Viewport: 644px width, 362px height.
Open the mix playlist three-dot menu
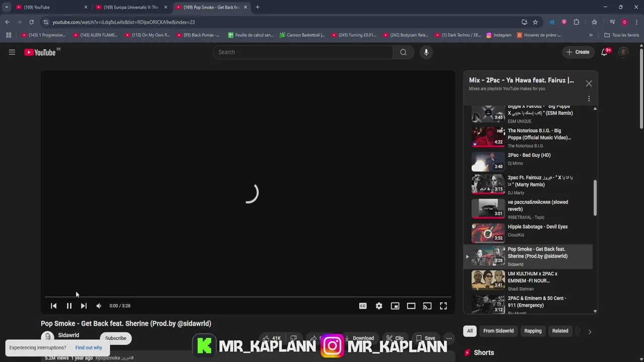(589, 99)
